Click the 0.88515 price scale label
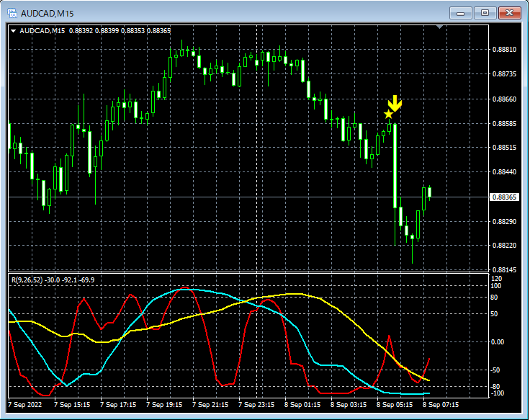Viewport: 530px width, 420px height. tap(504, 148)
